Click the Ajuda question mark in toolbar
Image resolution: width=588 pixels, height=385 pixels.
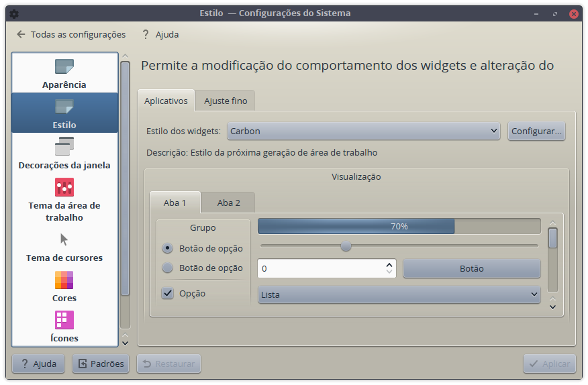(x=146, y=34)
